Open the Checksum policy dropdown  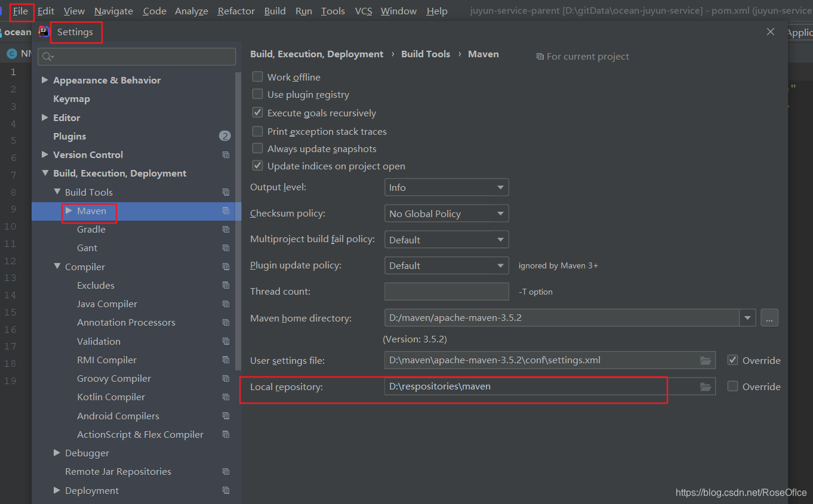[x=446, y=214]
